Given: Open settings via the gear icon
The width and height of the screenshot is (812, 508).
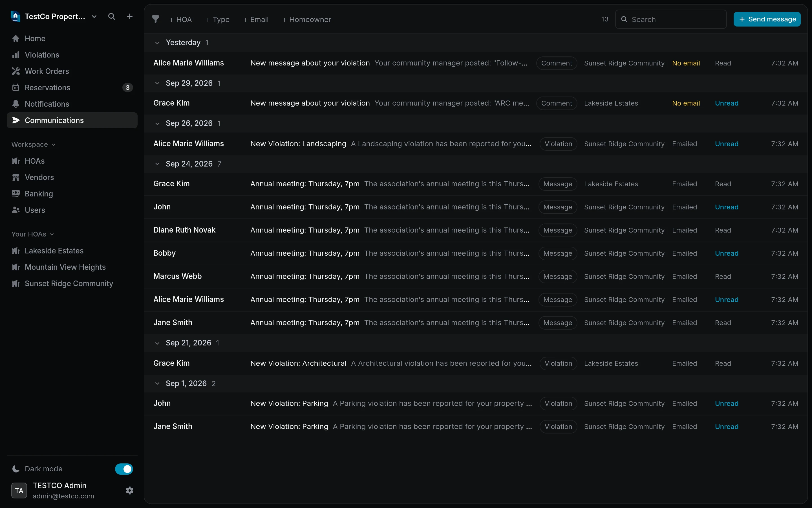Looking at the screenshot, I should click(x=129, y=491).
